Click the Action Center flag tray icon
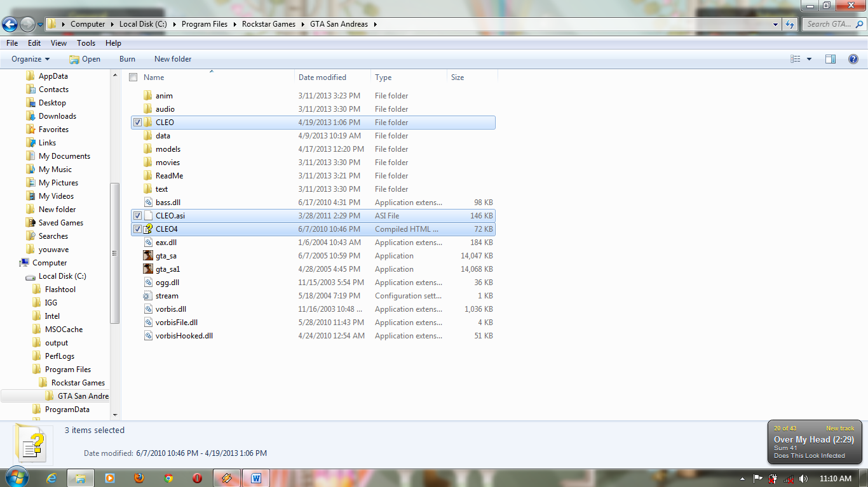The width and height of the screenshot is (868, 487). point(758,479)
